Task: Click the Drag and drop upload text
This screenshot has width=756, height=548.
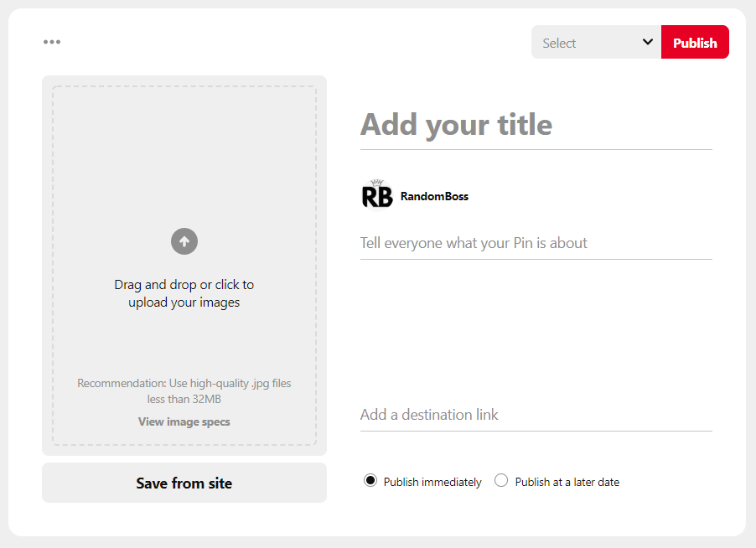Action: 184,293
